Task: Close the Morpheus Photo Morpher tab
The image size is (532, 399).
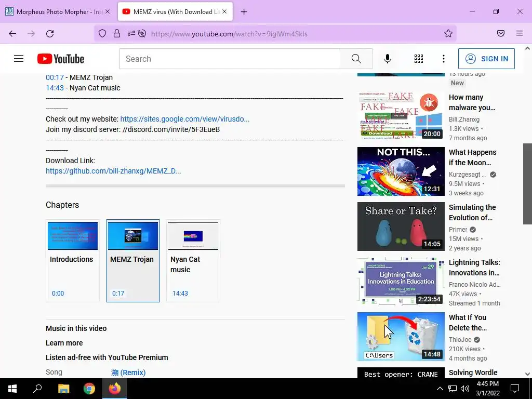Action: click(108, 11)
